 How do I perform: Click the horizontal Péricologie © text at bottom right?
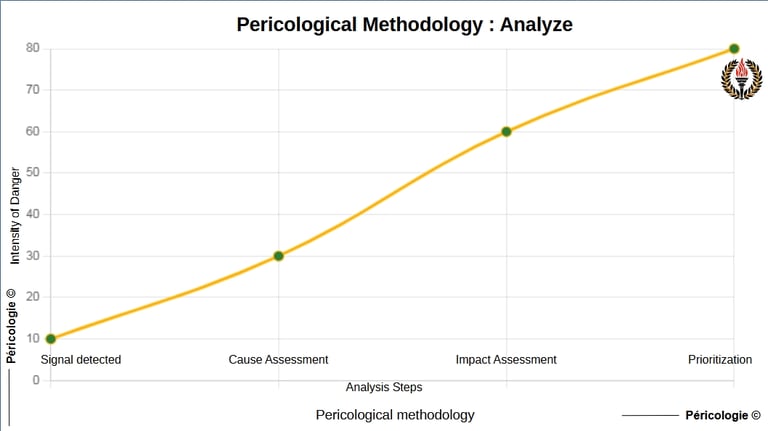[x=722, y=415]
